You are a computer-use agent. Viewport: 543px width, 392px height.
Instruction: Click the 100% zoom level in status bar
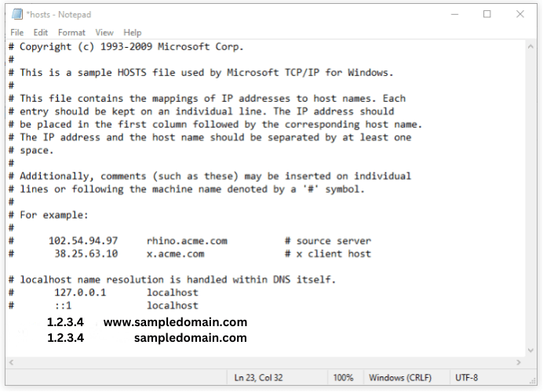pos(343,378)
